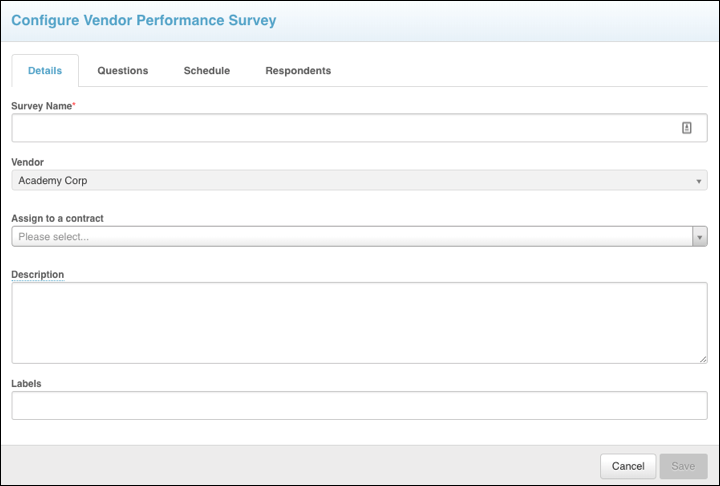Viewport: 720px width, 486px height.
Task: Select the Respondents tab
Action: pos(298,71)
